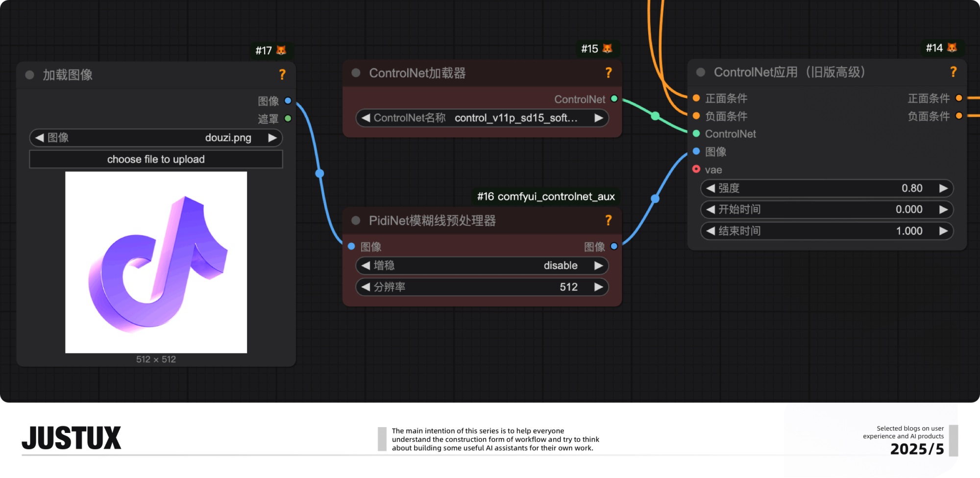Open help for the ControlNet应用 node

coord(954,72)
